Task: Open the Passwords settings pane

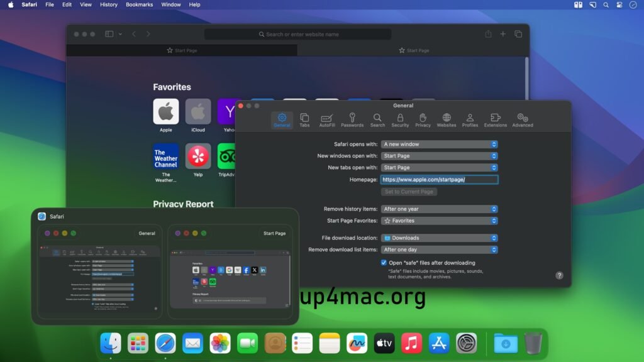Action: 352,119
